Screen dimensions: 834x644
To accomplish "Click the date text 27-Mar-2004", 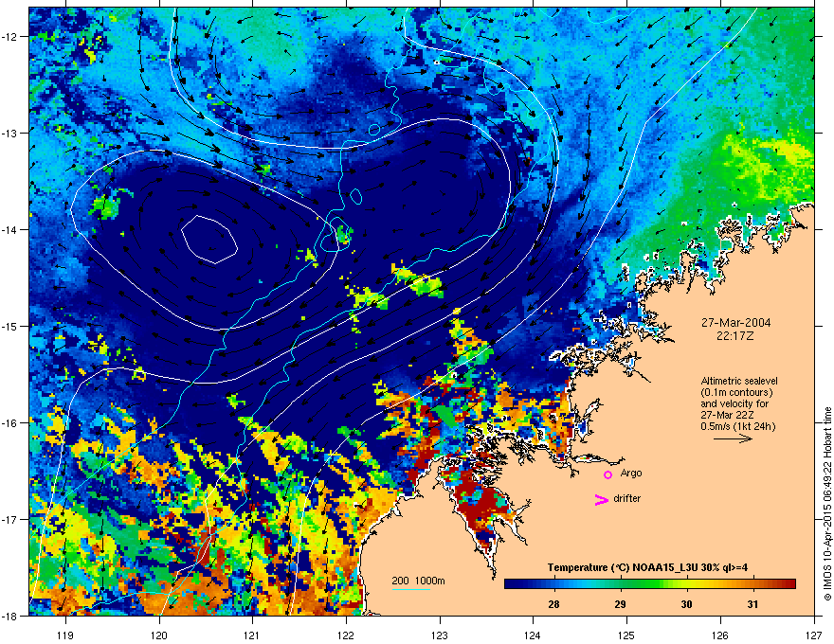I will click(735, 323).
